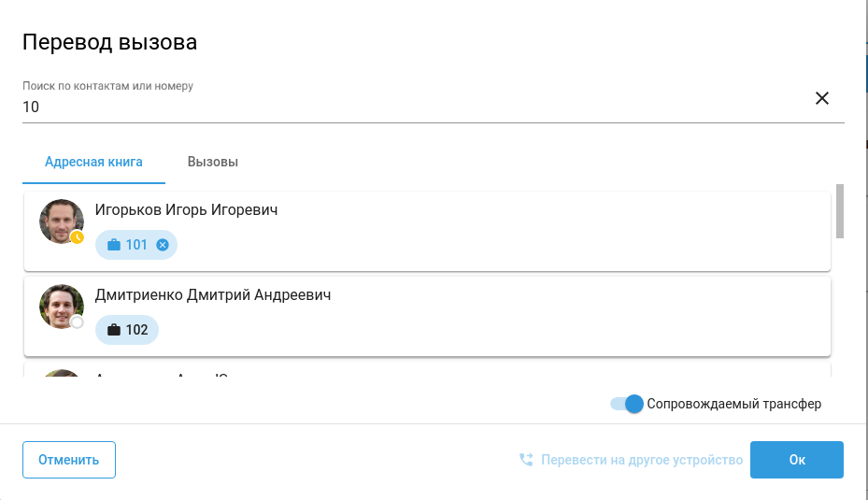Image resolution: width=868 pixels, height=500 pixels.
Task: Click Игорьков Игорь's avatar photo
Action: coord(61,221)
